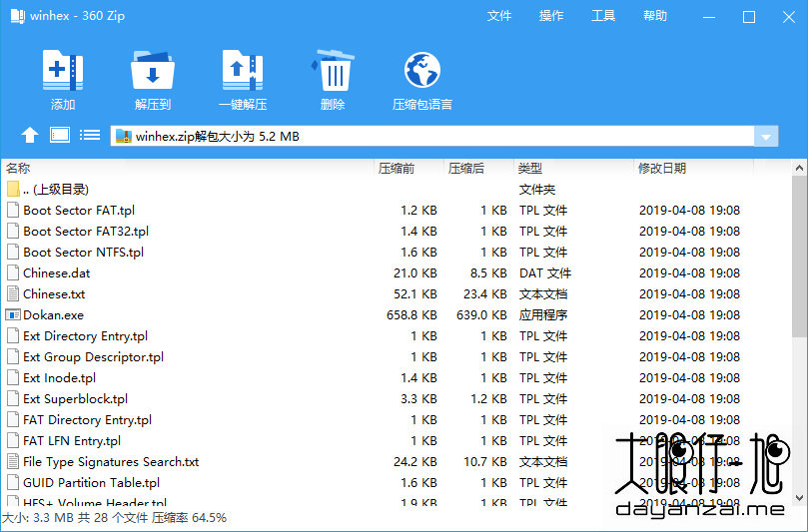The image size is (808, 532).
Task: Click the Extract To (解压到) icon
Action: click(153, 70)
